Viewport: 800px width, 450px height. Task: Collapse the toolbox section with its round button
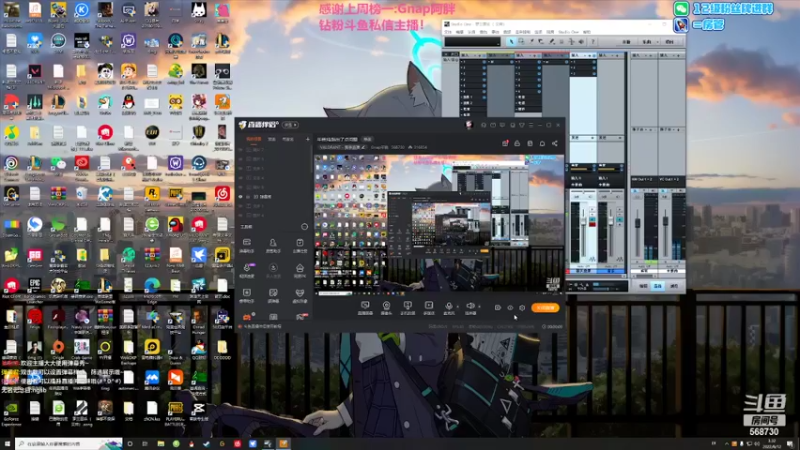coord(305,227)
